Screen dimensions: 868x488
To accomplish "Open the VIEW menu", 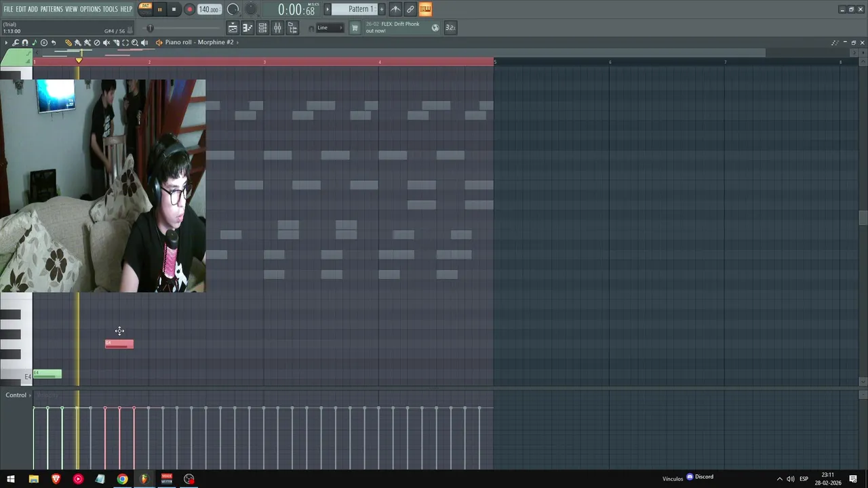I will tap(71, 9).
